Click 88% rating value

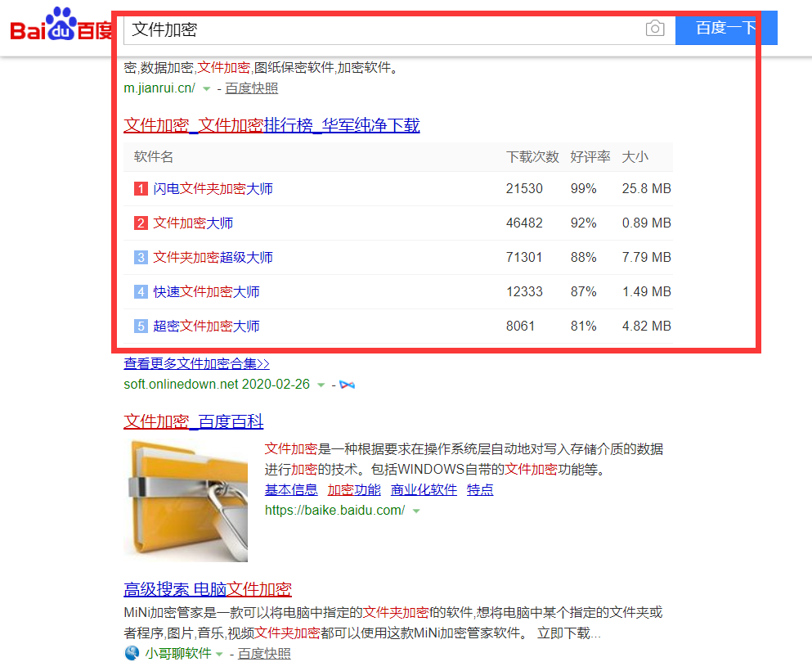point(584,258)
